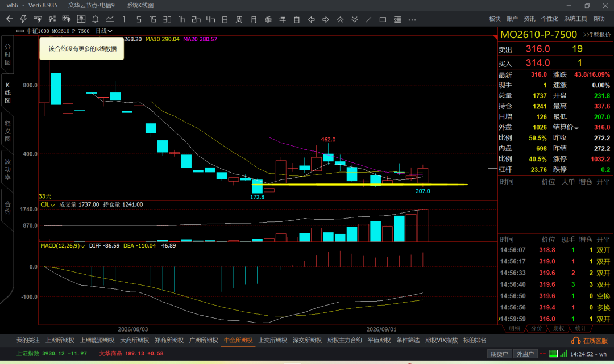Open the CJL indicator dropdown
The width and height of the screenshot is (614, 364).
[x=47, y=204]
